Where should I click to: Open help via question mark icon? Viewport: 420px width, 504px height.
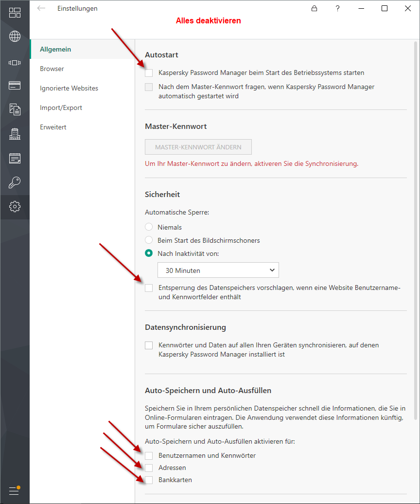[x=337, y=8]
